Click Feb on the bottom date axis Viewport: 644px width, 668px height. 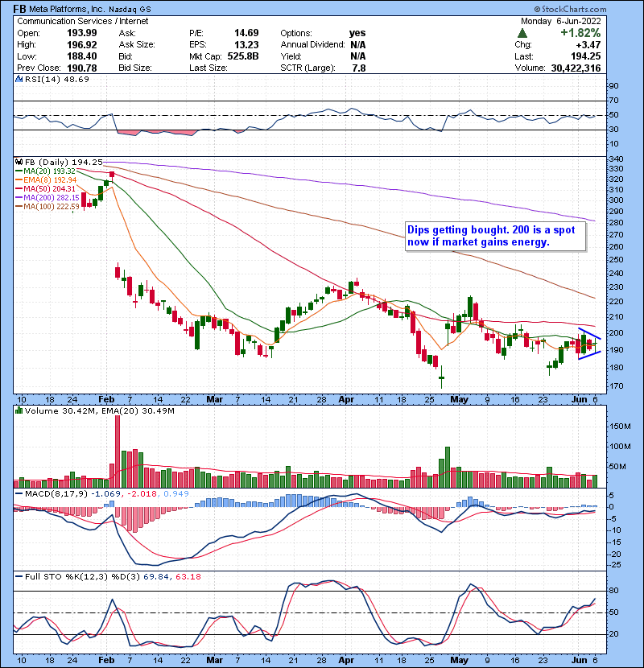[x=106, y=660]
